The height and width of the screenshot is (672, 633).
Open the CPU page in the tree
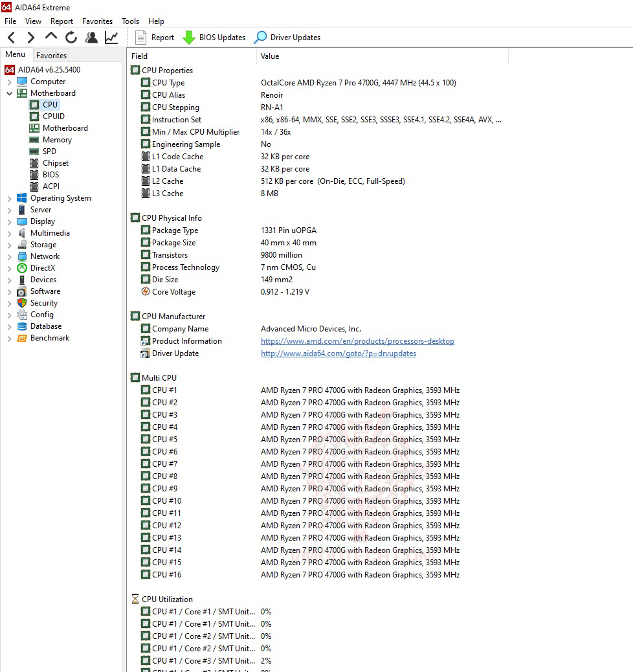44,105
